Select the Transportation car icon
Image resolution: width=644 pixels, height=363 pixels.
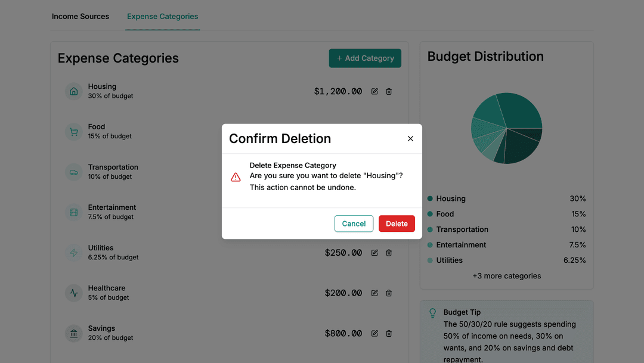pyautogui.click(x=73, y=172)
